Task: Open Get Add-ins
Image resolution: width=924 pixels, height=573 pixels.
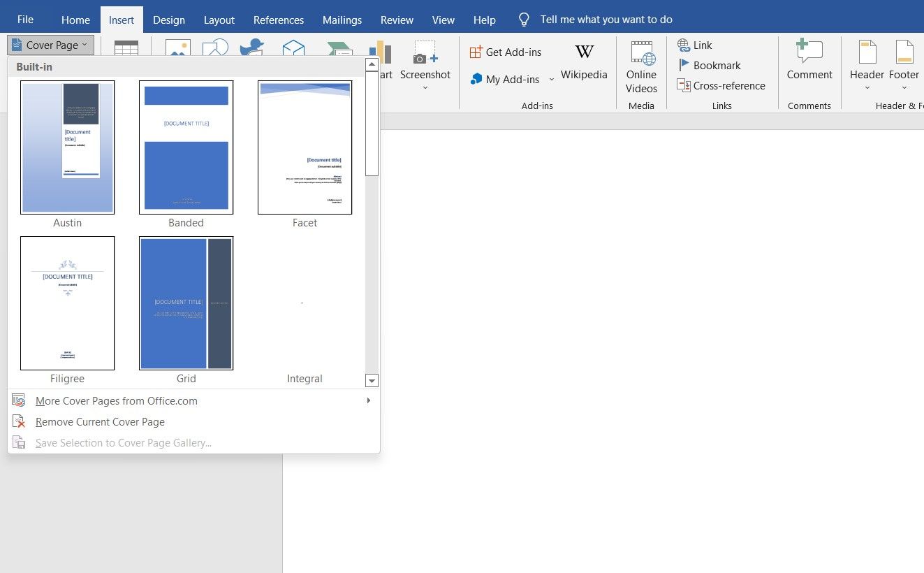Action: (x=506, y=52)
